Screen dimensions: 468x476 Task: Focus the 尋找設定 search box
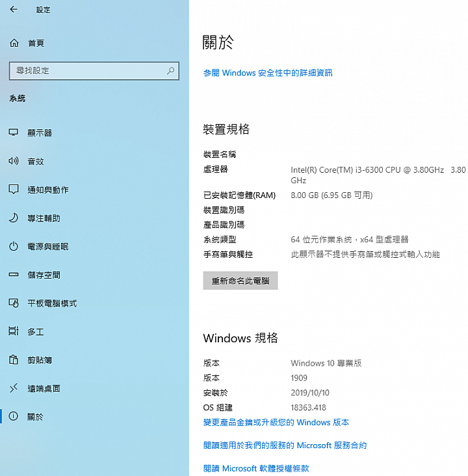point(94,71)
